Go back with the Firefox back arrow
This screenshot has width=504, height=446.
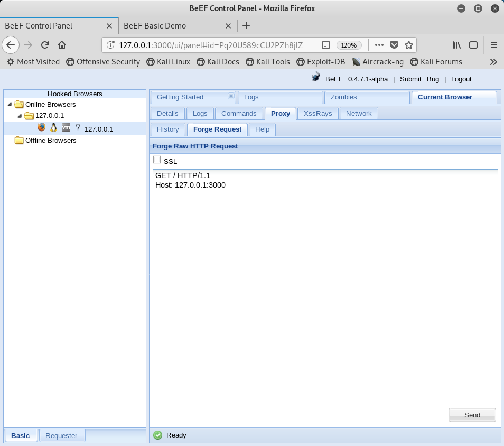[11, 45]
